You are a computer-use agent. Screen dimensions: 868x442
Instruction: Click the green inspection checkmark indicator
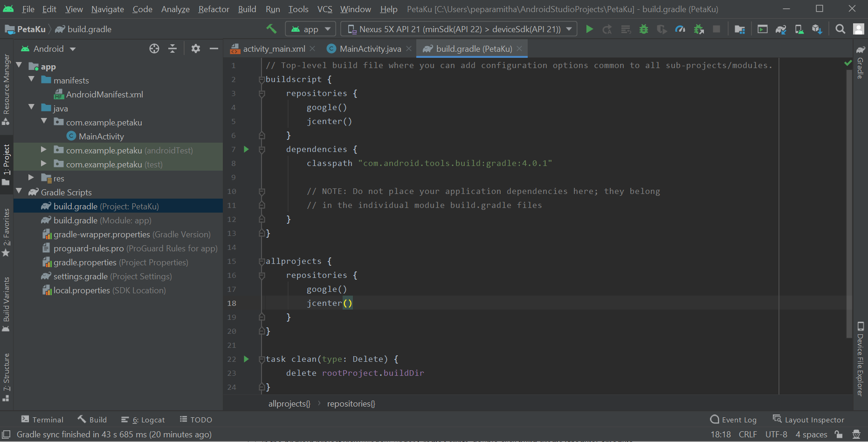[848, 62]
